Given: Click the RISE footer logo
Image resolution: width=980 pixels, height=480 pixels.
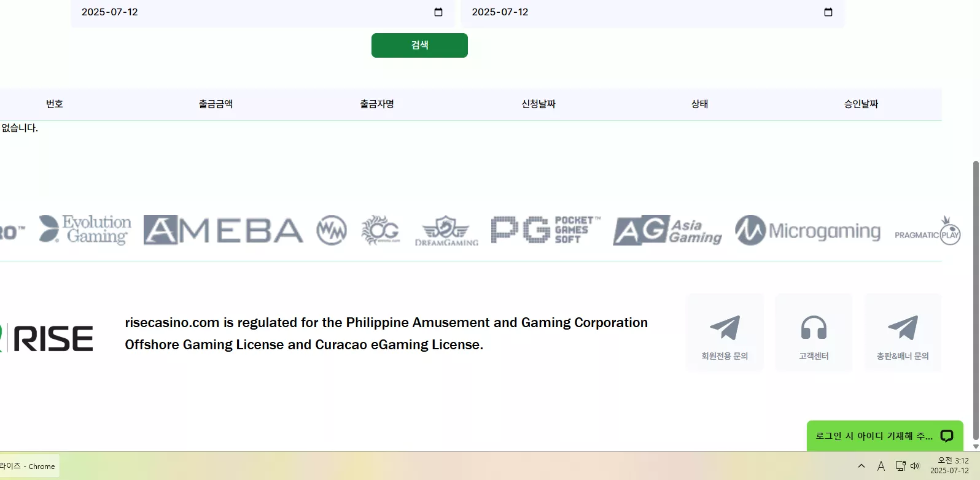Looking at the screenshot, I should tap(47, 338).
